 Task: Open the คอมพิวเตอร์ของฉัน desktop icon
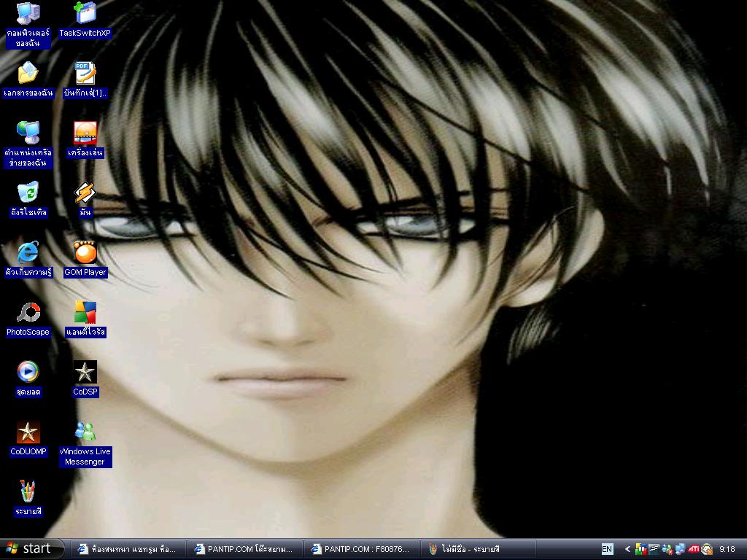(28, 25)
